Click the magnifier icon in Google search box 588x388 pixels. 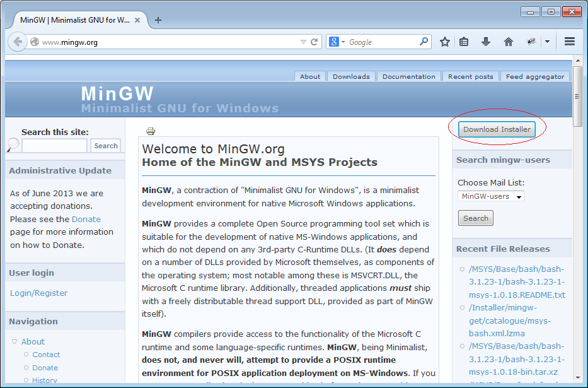[424, 41]
